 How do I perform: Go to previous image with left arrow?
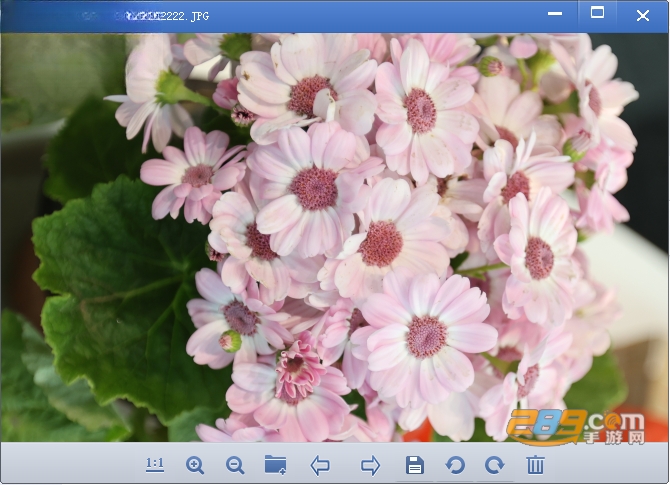(x=320, y=465)
